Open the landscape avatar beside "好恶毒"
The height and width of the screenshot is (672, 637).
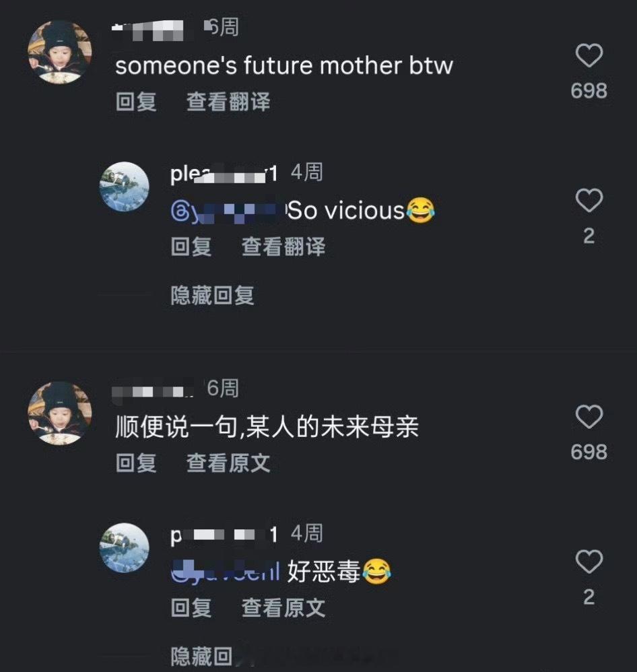(125, 547)
